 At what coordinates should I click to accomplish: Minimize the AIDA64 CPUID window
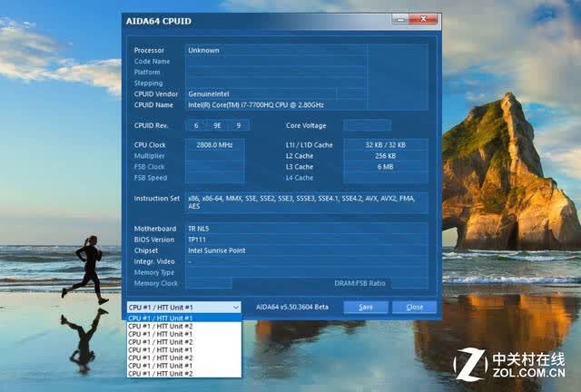pos(400,19)
